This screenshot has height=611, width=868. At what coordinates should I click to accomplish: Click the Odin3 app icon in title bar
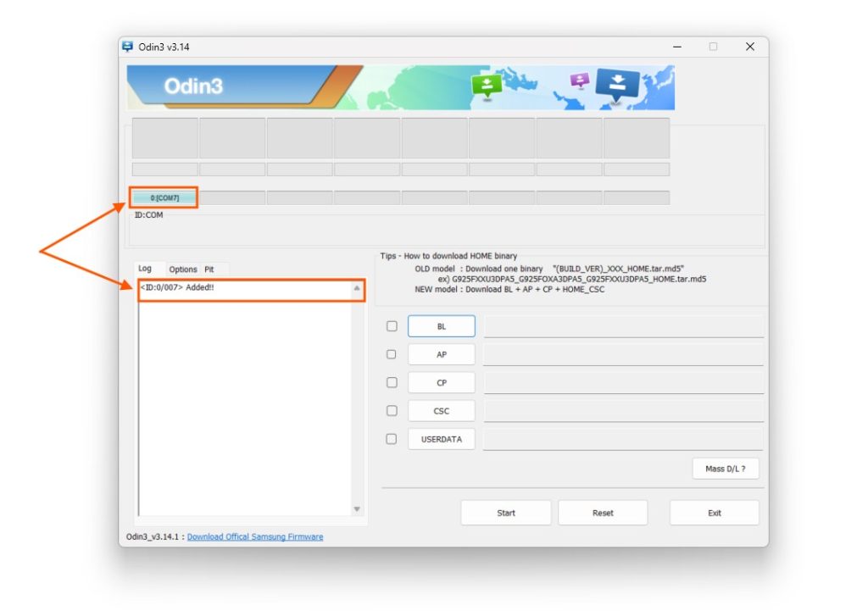tap(127, 47)
